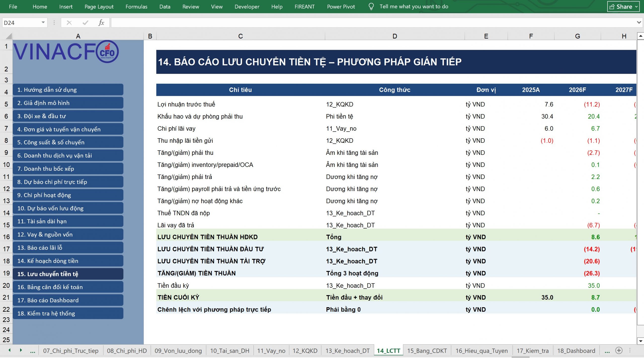644x358 pixels.
Task: Go to 13. Báo cáo lãi lỗ
Action: pos(68,248)
